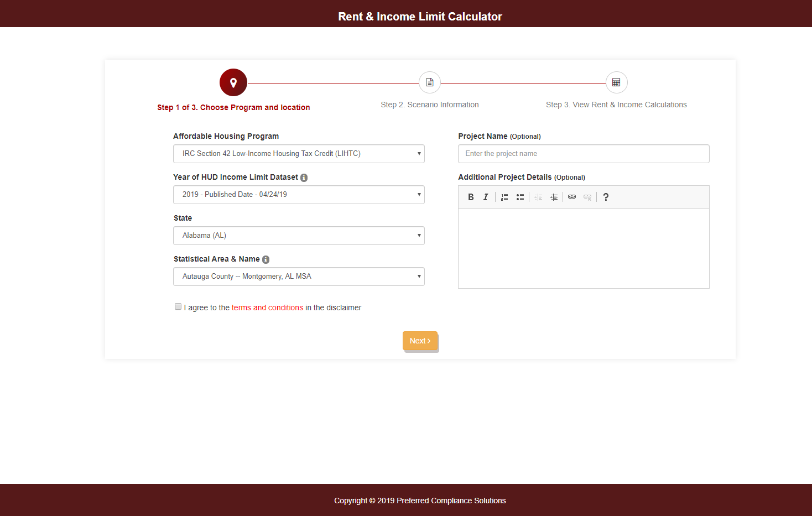Image resolution: width=812 pixels, height=516 pixels.
Task: Open the Statistical Area dropdown
Action: [x=299, y=277]
